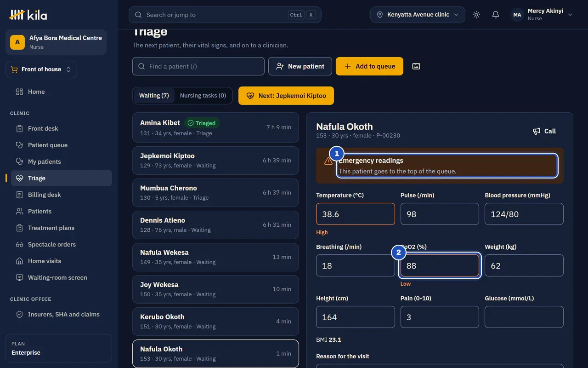
Task: Click the Temperature field showing 38.6
Action: tap(356, 214)
